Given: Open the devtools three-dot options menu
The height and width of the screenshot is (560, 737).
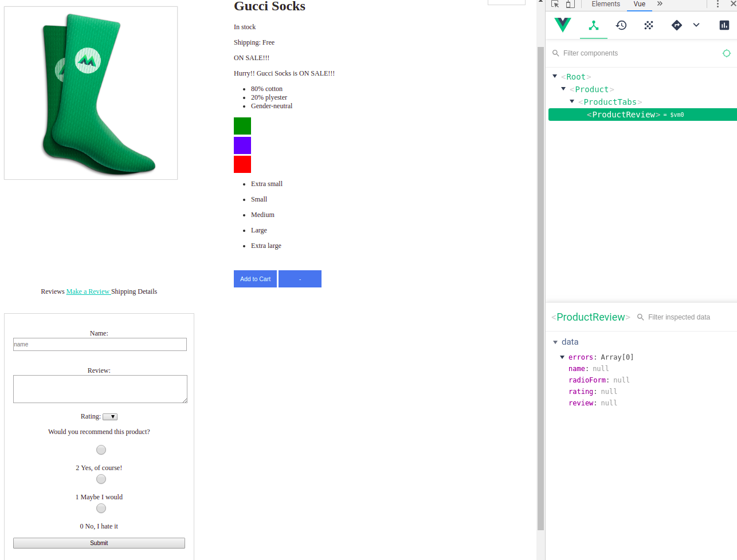Looking at the screenshot, I should click(x=718, y=4).
